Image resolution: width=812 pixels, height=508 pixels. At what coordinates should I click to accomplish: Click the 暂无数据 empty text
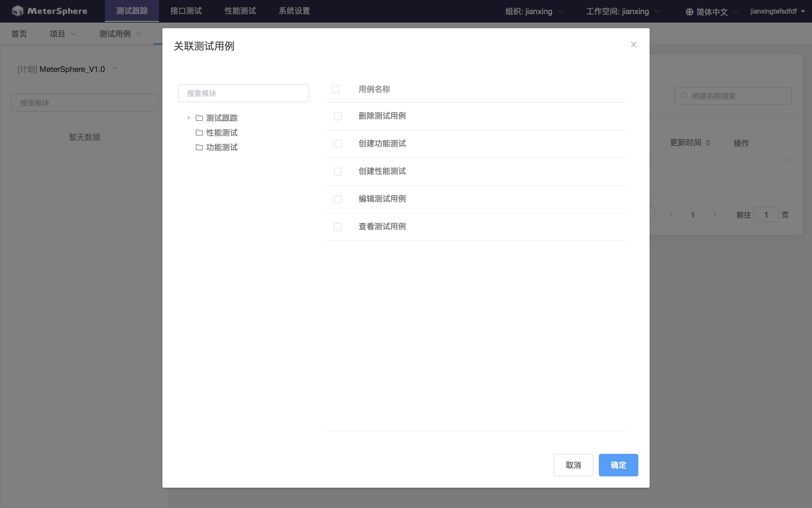(x=85, y=137)
